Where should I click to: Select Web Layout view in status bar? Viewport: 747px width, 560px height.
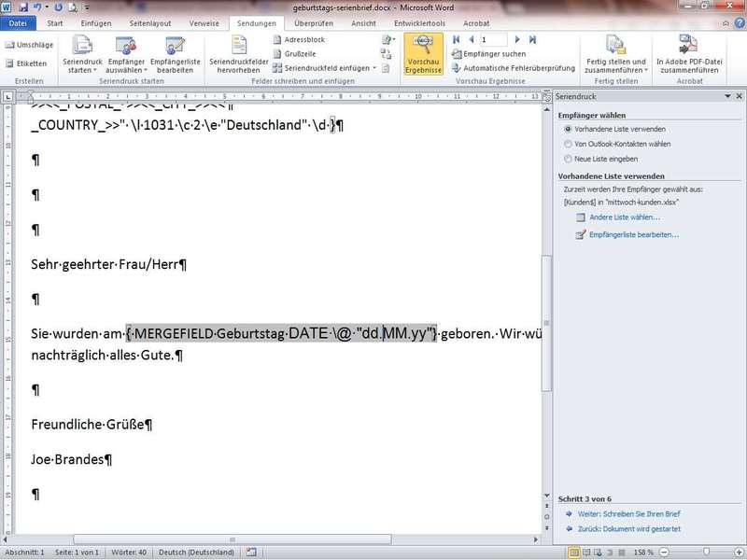pos(598,553)
